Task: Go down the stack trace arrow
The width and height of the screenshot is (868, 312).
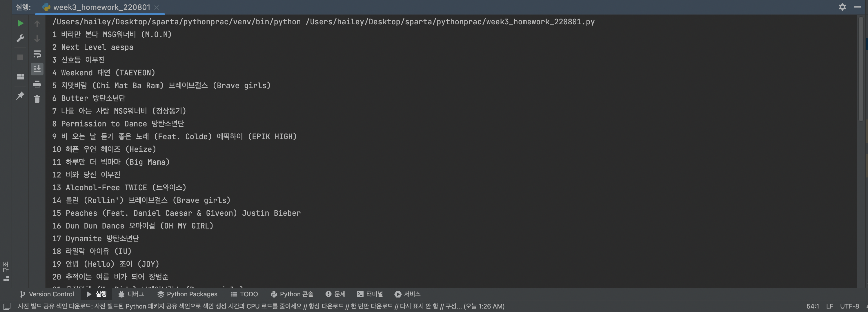Action: click(37, 39)
